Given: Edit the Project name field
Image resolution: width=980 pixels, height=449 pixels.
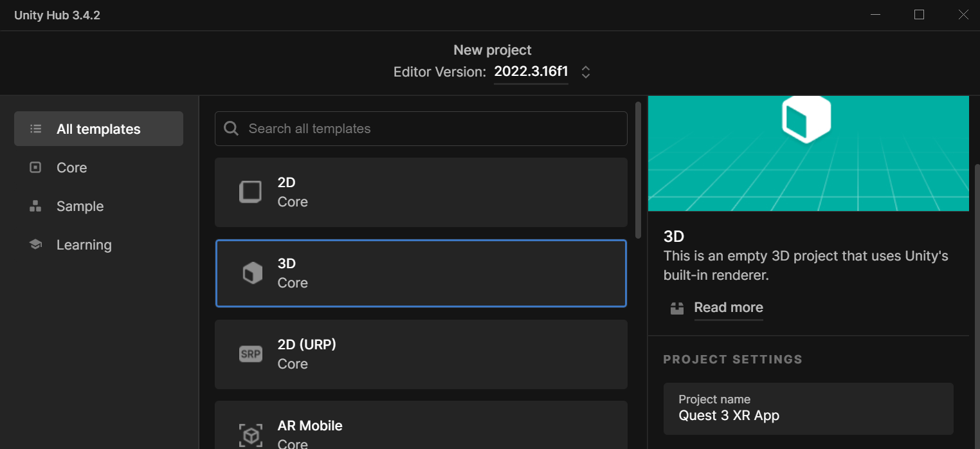Looking at the screenshot, I should coord(808,409).
